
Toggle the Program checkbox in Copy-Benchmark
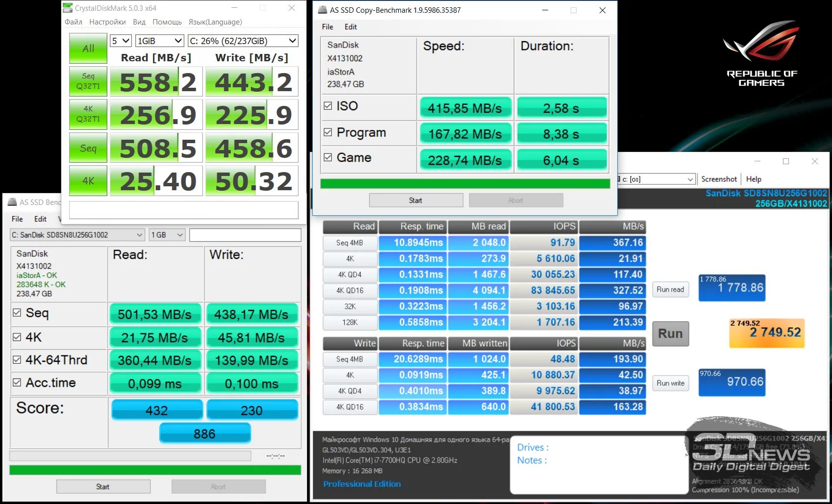[x=328, y=132]
